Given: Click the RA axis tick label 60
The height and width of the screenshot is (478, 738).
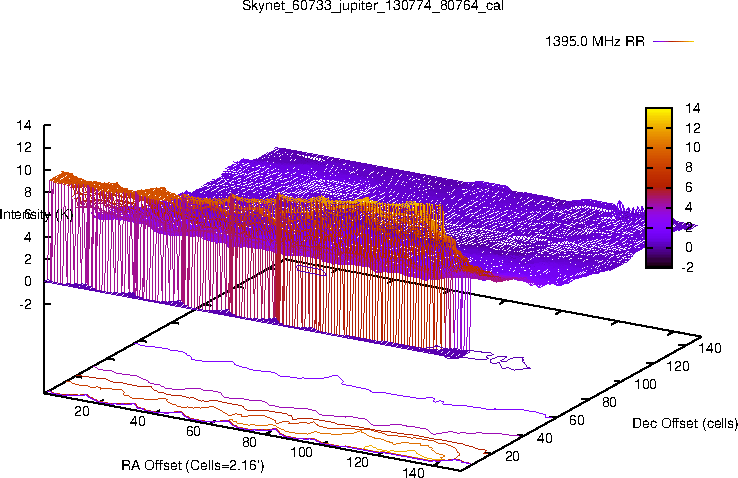Looking at the screenshot, I should tap(193, 431).
